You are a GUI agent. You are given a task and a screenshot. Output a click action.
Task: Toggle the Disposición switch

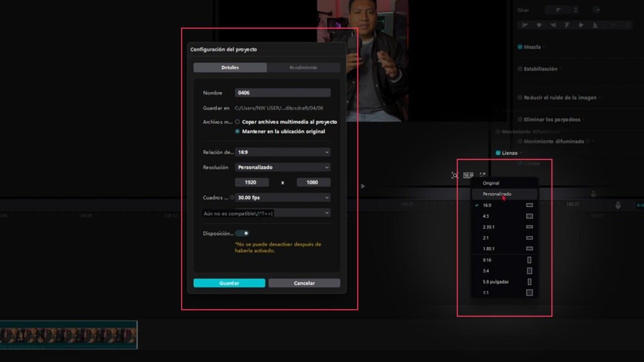[x=242, y=233]
